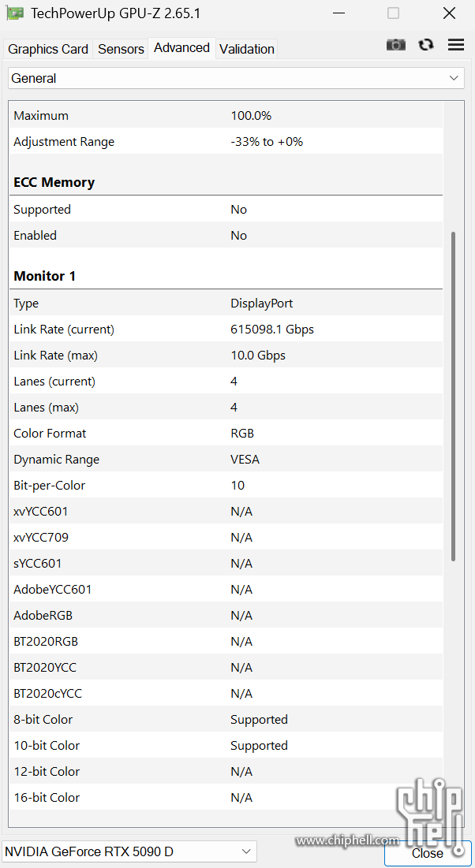Viewport: 475px width, 868px height.
Task: Click the BT2020cYCC row label
Action: point(47,694)
